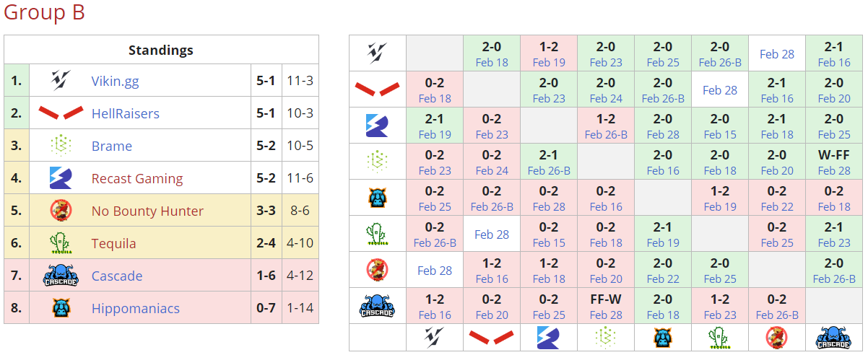Click the Tequila cactus logo in Standings
The width and height of the screenshot is (868, 355).
coord(61,243)
